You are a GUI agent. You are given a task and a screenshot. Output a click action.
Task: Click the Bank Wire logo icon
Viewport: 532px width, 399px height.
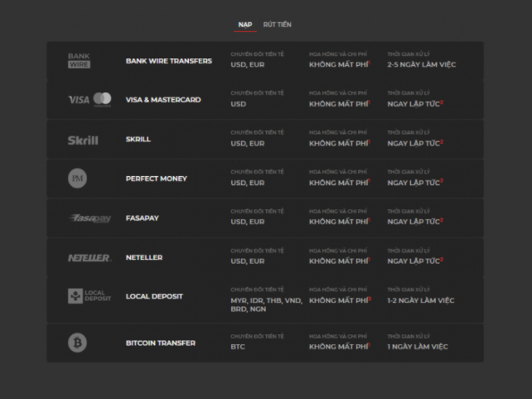pos(79,61)
